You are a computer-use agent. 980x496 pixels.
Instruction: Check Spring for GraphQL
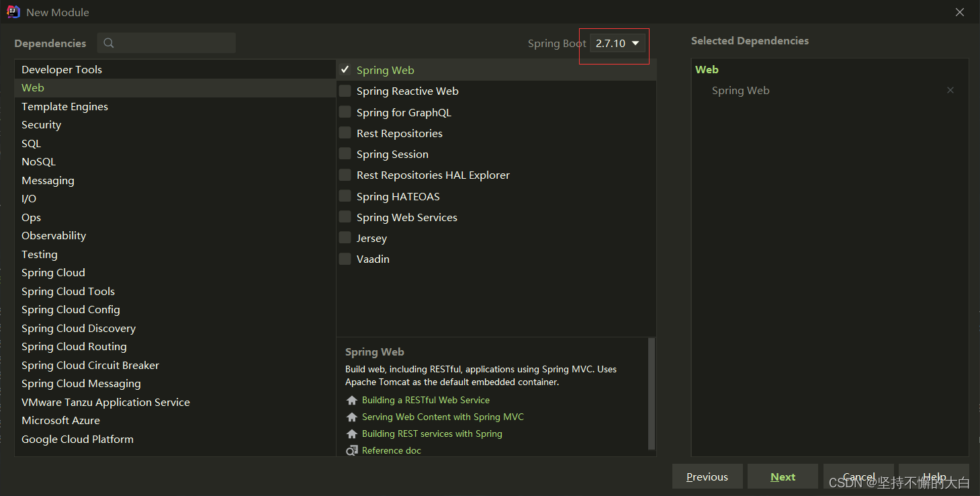[x=345, y=112]
